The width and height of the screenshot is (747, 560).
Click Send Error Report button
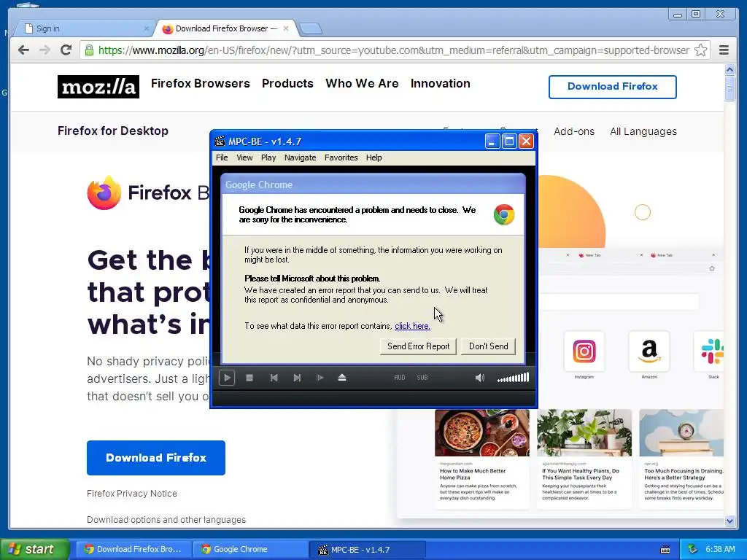coord(418,346)
